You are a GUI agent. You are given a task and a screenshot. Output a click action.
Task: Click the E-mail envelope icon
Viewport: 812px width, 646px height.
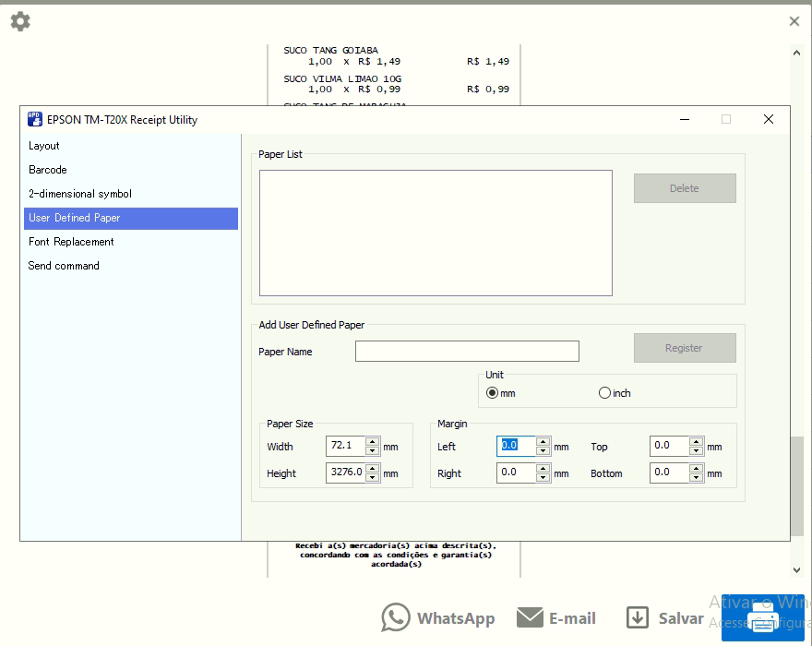click(530, 617)
